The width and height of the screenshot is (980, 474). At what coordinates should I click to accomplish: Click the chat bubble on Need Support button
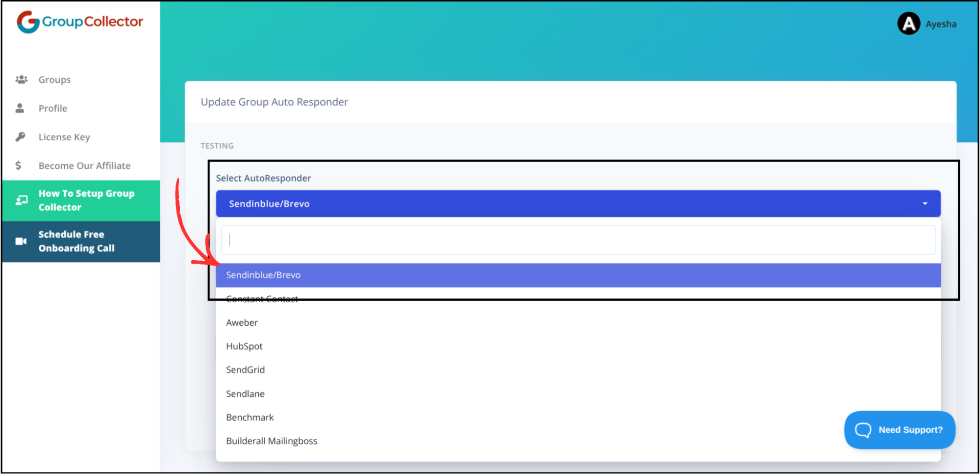tap(864, 430)
